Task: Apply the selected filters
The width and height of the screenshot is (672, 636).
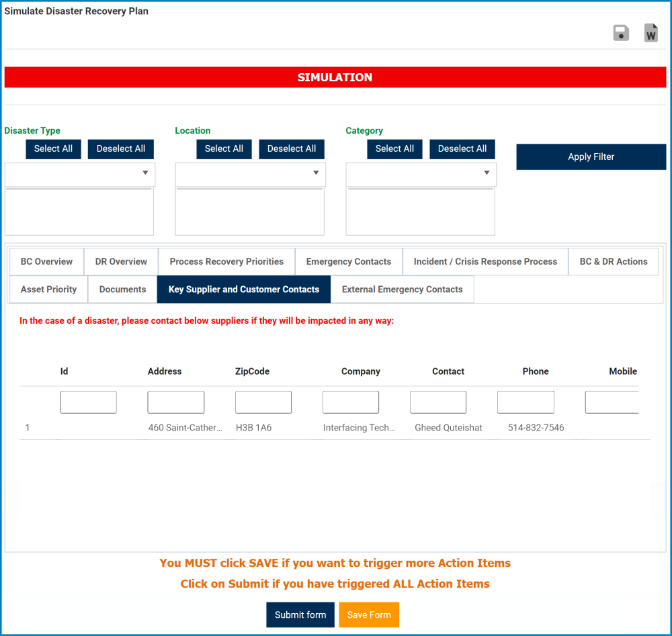Action: point(591,156)
